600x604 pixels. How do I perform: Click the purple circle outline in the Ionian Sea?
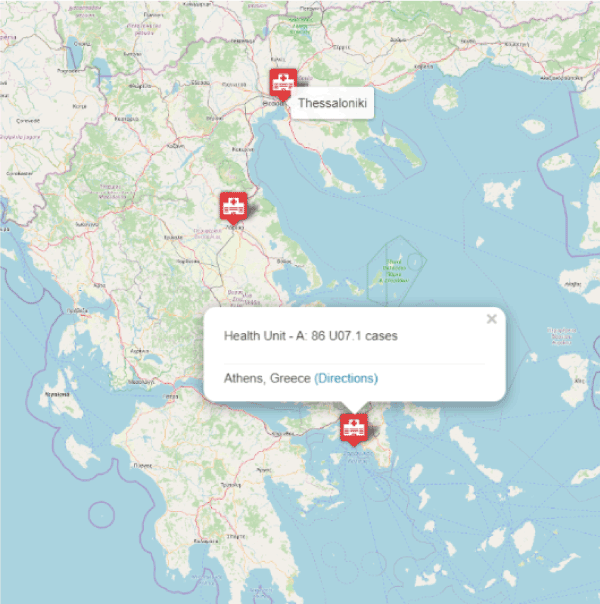coord(101,514)
